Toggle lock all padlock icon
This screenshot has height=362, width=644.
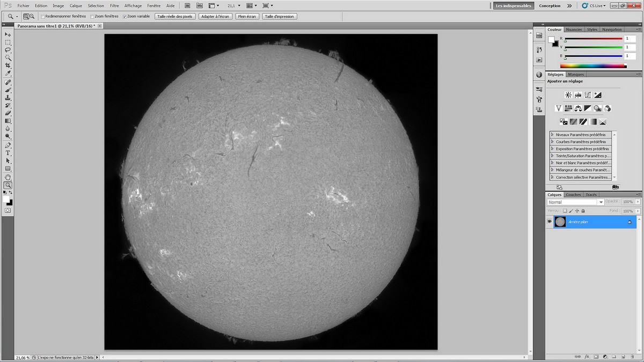click(583, 211)
